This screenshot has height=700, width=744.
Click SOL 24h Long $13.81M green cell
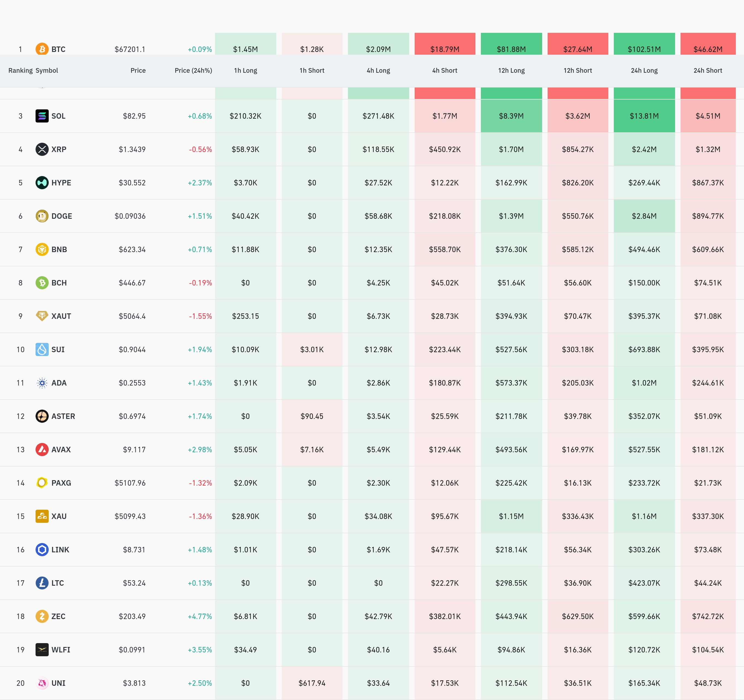[644, 116]
